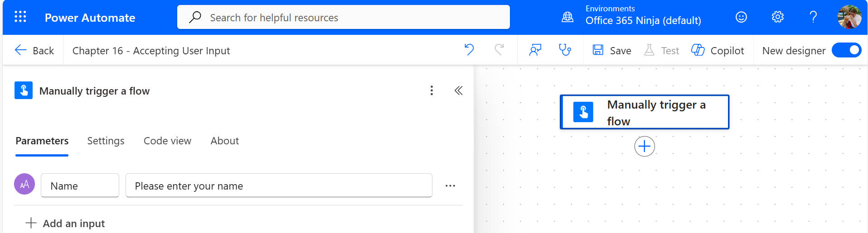
Task: Open the settings gear icon
Action: (x=777, y=17)
